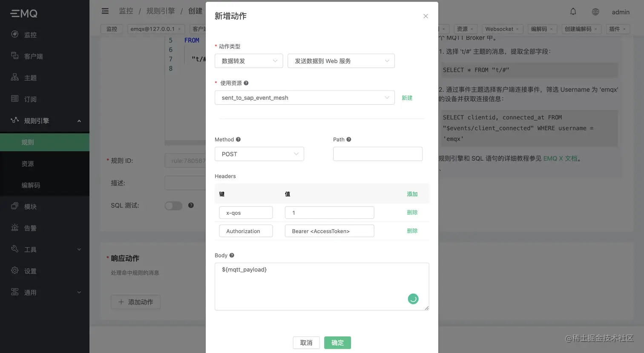644x353 pixels.
Task: Open the 客户端 clients sidebar item
Action: click(x=45, y=56)
